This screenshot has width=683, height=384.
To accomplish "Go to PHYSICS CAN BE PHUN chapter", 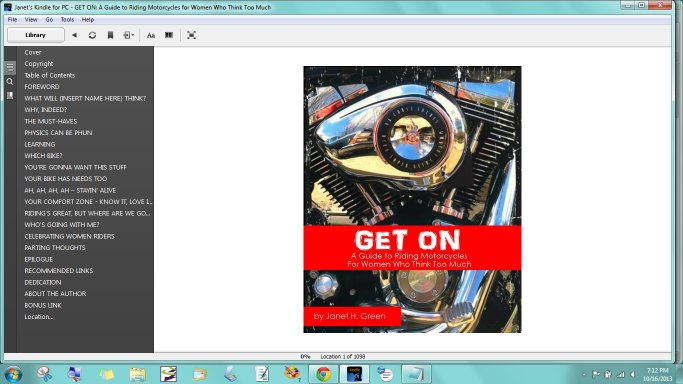I will pos(58,133).
